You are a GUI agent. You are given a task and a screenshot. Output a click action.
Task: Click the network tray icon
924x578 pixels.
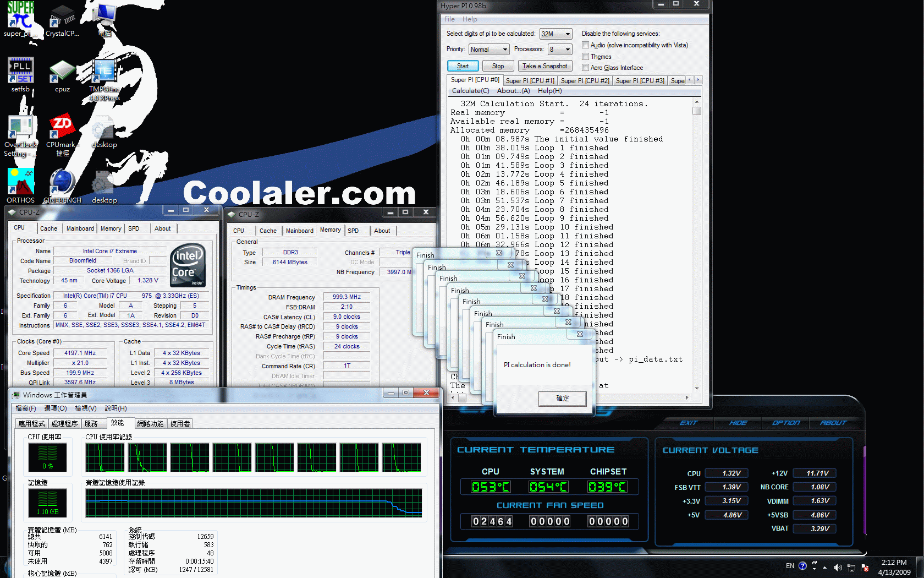tap(851, 568)
